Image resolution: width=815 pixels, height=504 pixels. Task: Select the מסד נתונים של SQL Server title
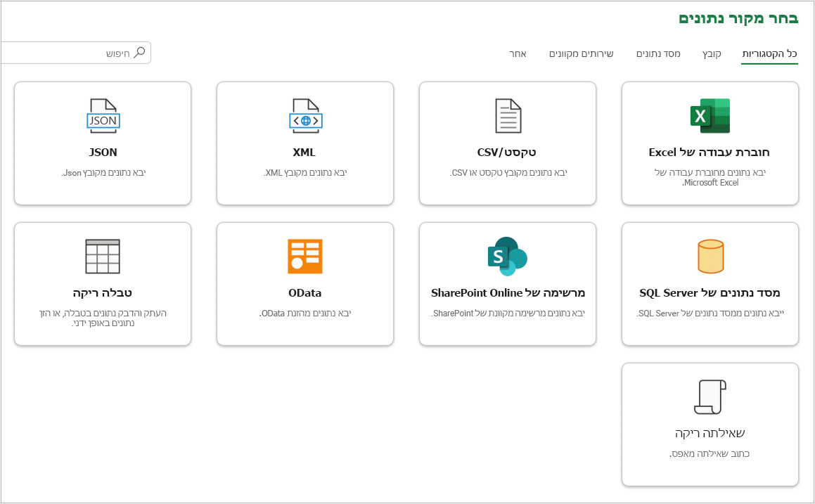pyautogui.click(x=710, y=292)
